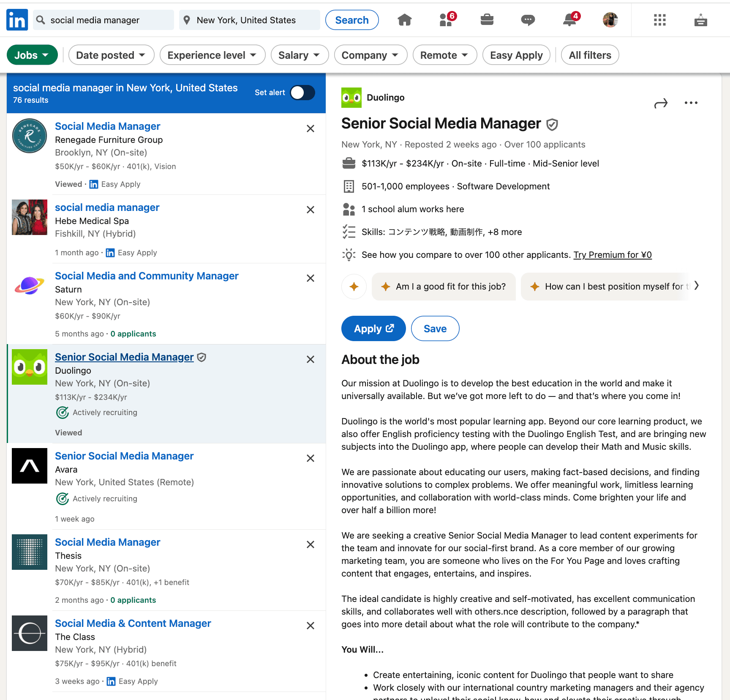Viewport: 730px width, 700px height.
Task: Share the Duolingo job posting
Action: [x=661, y=103]
